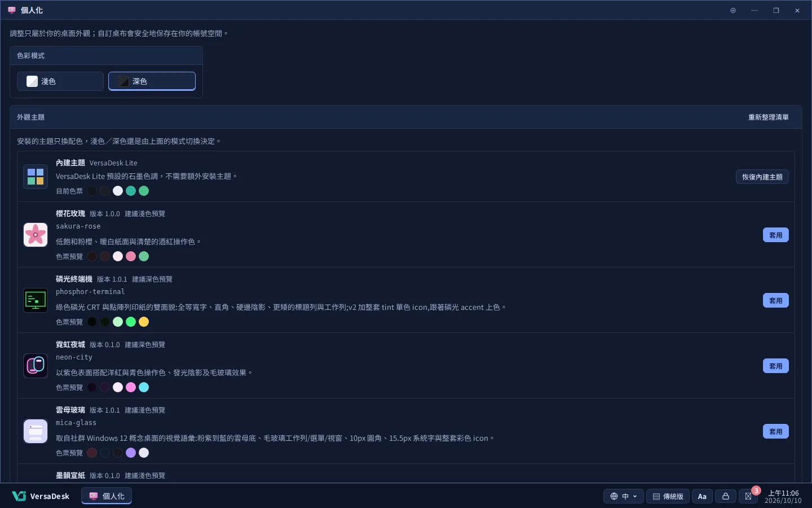
Task: Click the purple swatch in mica-glass palette
Action: pos(131,453)
